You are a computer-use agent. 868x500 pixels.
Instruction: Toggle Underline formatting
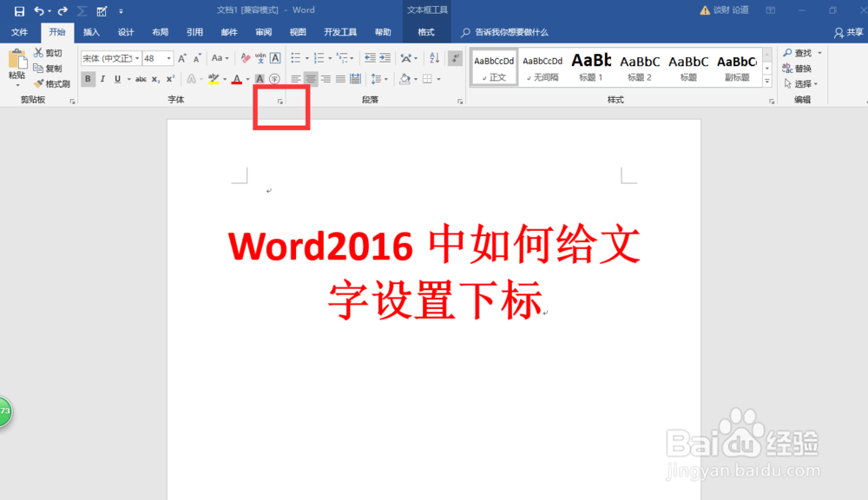[117, 79]
